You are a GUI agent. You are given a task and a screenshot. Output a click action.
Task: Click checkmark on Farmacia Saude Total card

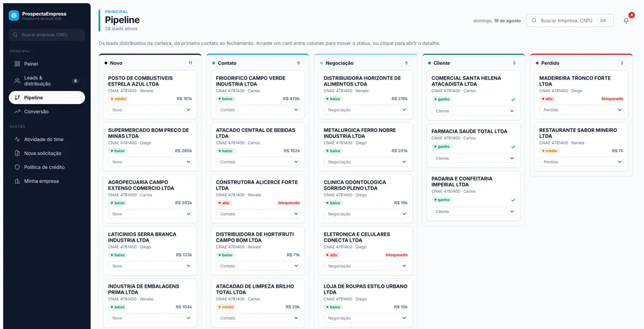pos(513,147)
